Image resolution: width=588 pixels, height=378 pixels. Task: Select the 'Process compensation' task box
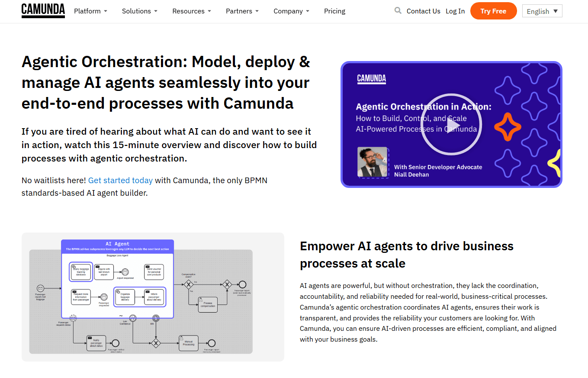208,304
